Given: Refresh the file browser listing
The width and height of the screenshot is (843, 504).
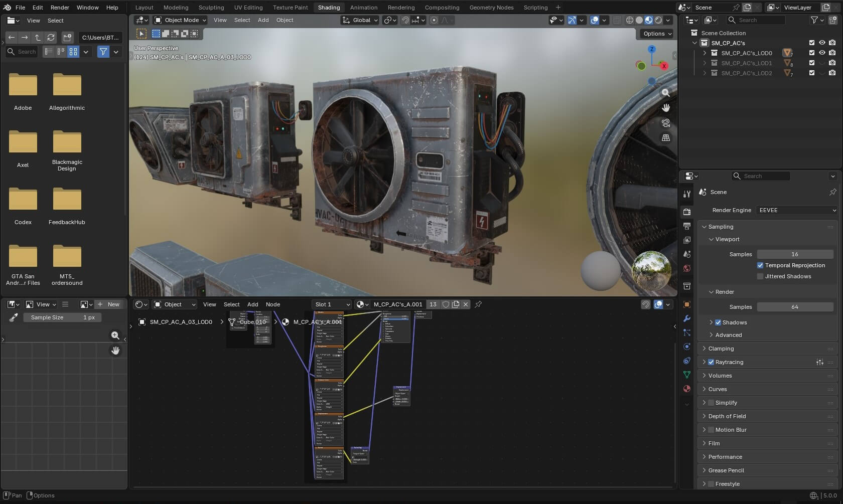Looking at the screenshot, I should click(x=51, y=38).
